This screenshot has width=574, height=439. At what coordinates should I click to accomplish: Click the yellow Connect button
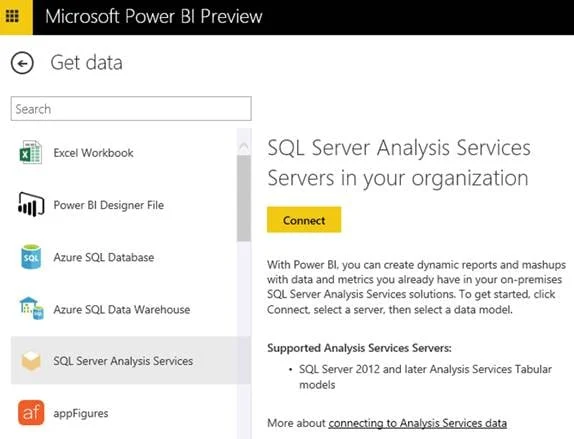pos(304,220)
